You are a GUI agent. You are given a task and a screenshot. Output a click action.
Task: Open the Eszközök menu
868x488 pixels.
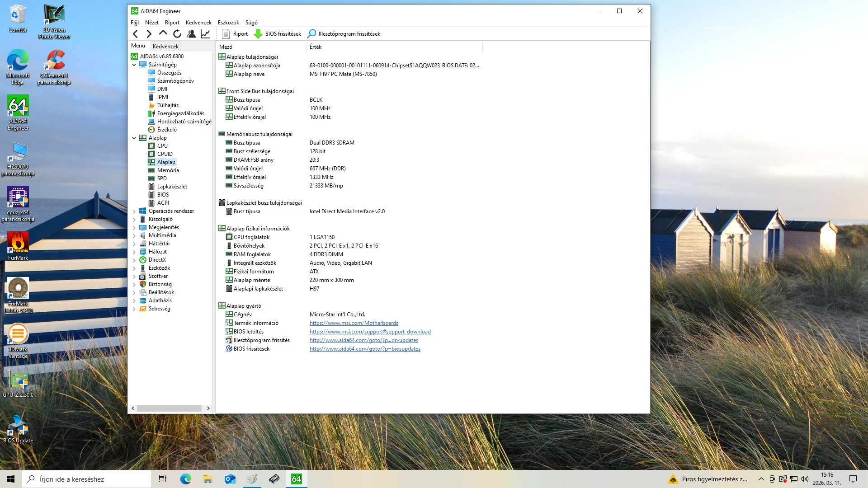[x=228, y=23]
